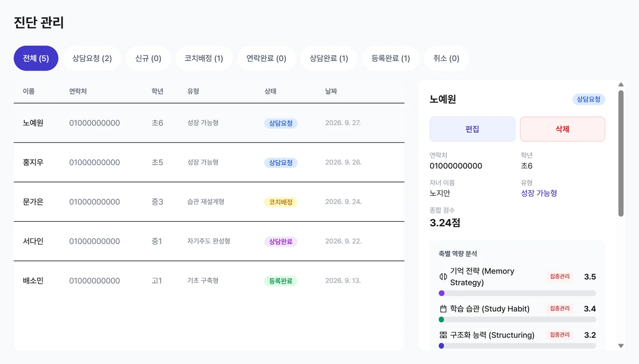Click the Structuring progress bar
Image resolution: width=639 pixels, height=364 pixels.
pos(517,346)
